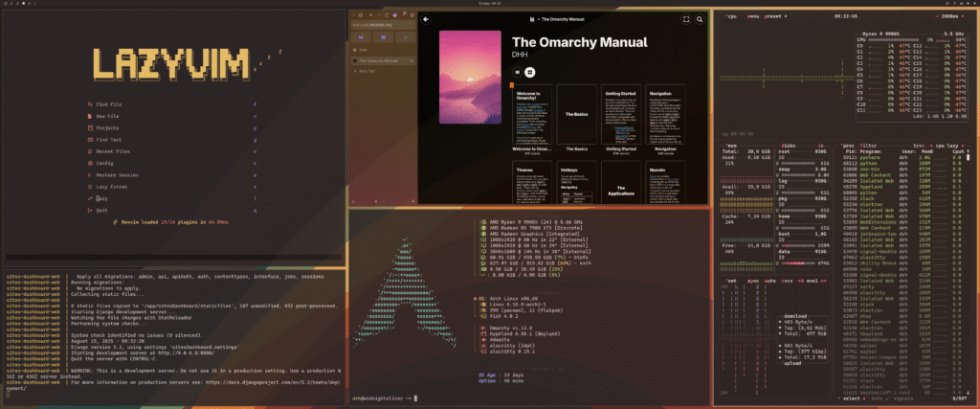The image size is (980, 409).
Task: Click the purple extension icon in browser toolbar
Action: click(395, 14)
